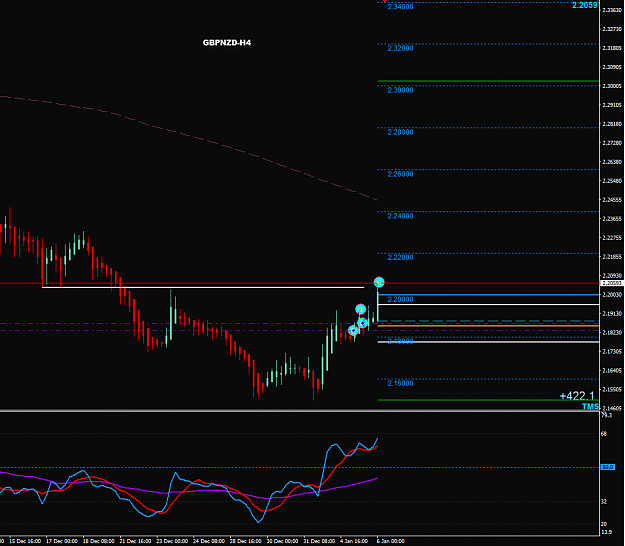Click the GBPNZD-H4 chart title label
625x546 pixels.
click(227, 43)
